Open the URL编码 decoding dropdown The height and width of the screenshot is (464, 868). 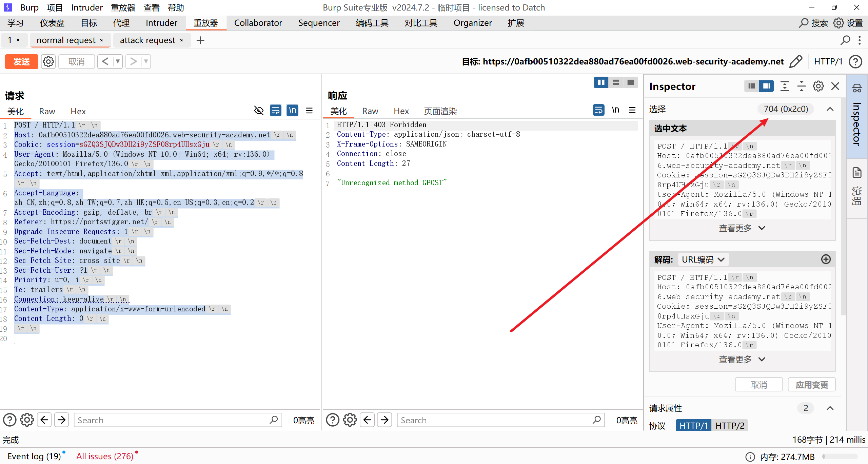(x=703, y=259)
